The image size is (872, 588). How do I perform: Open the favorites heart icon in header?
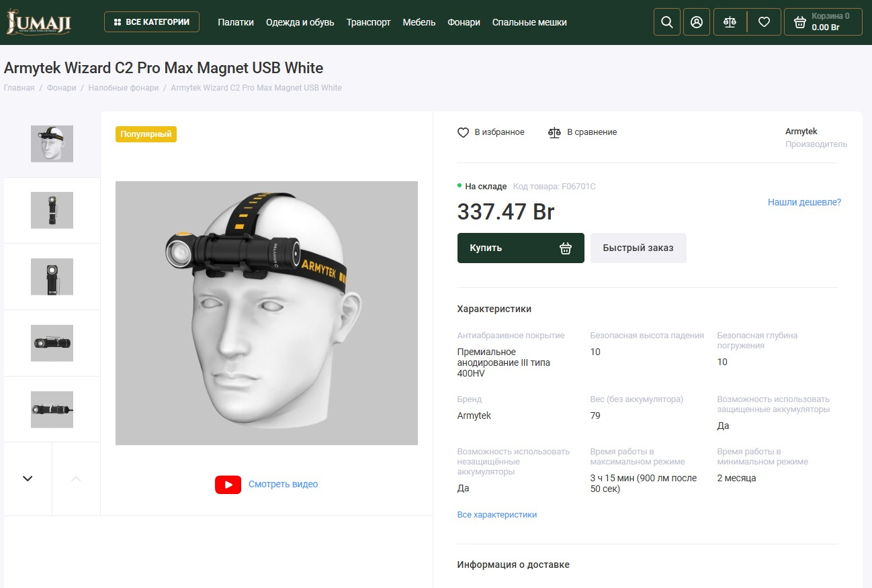click(x=764, y=22)
